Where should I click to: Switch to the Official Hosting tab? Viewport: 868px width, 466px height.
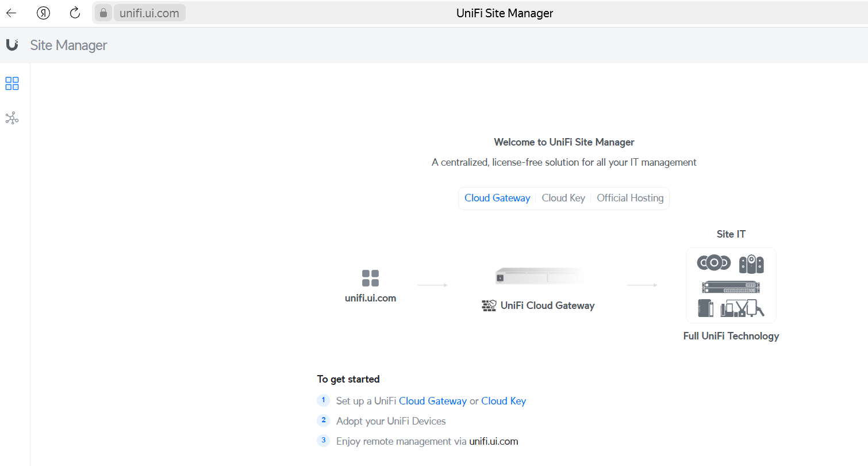coord(630,198)
